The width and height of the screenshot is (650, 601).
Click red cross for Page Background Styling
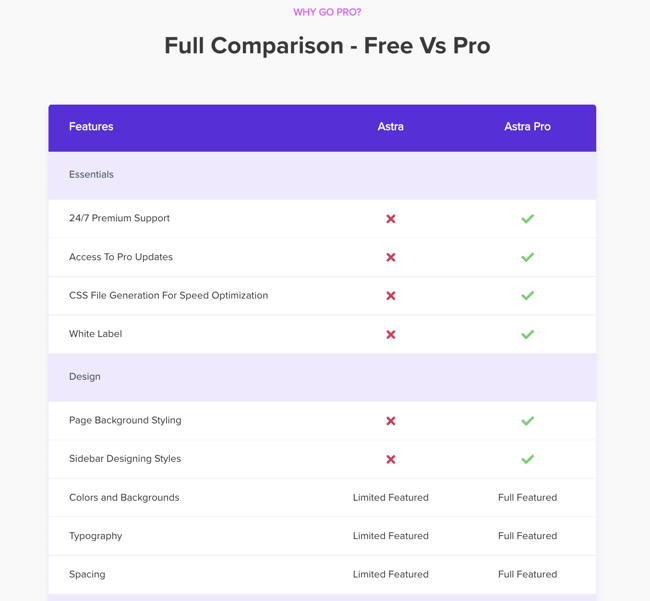391,421
